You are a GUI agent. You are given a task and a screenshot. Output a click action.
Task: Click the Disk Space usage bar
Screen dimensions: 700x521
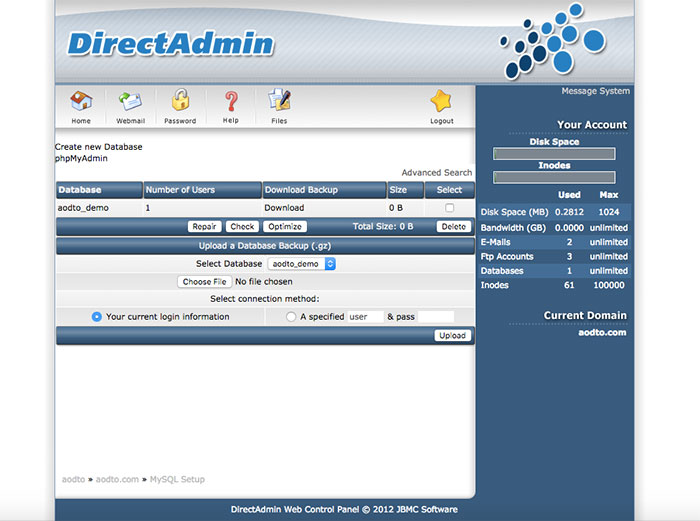pos(554,154)
